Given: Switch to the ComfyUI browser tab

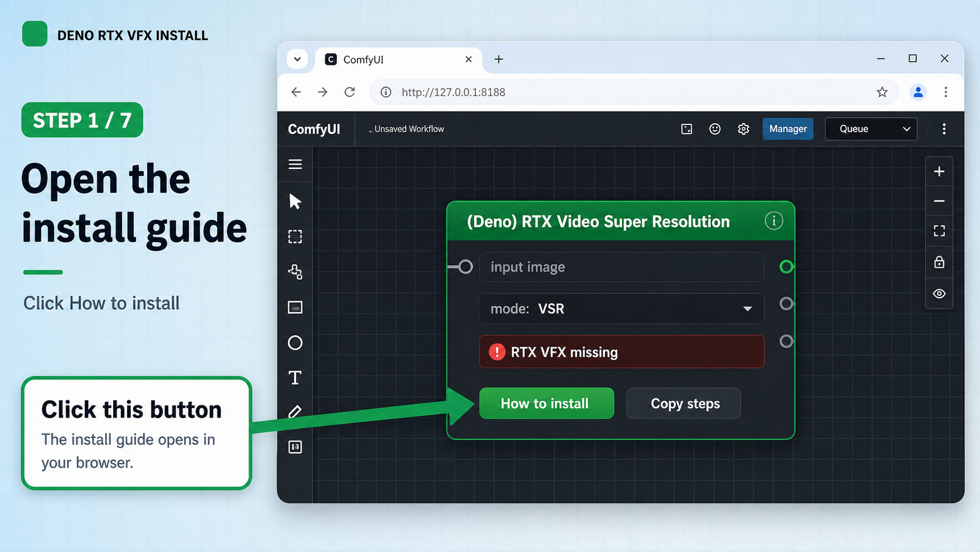Looking at the screenshot, I should (399, 59).
